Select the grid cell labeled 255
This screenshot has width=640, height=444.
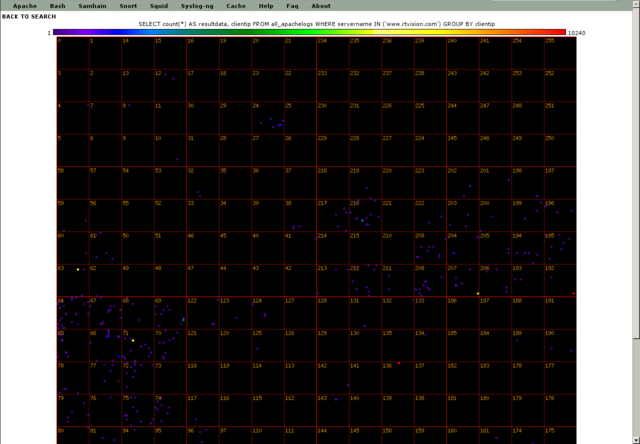point(560,53)
